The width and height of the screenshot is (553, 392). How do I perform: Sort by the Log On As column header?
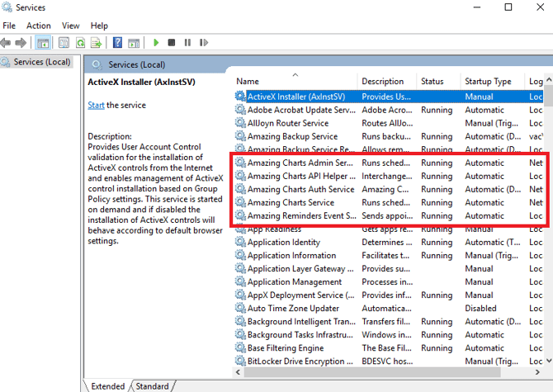click(535, 82)
